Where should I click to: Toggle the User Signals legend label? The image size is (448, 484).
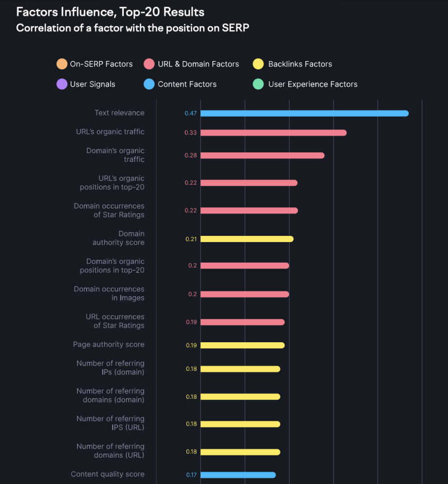pos(92,84)
